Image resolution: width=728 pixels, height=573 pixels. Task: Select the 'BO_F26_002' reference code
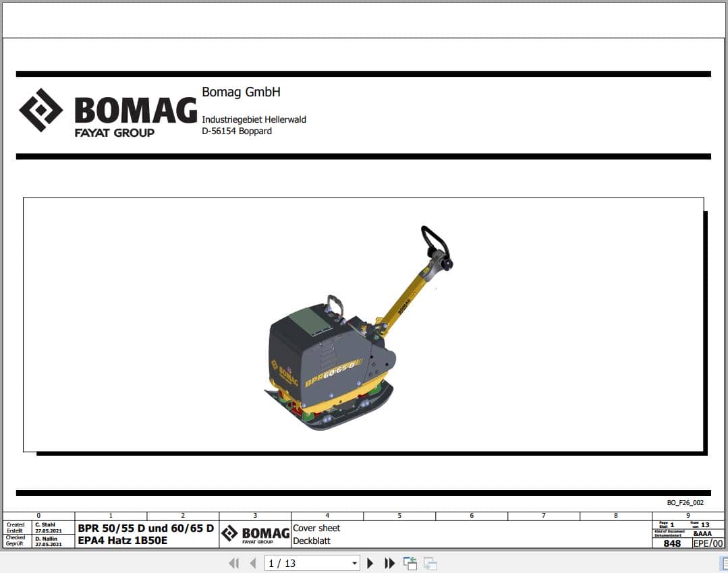[x=685, y=502]
